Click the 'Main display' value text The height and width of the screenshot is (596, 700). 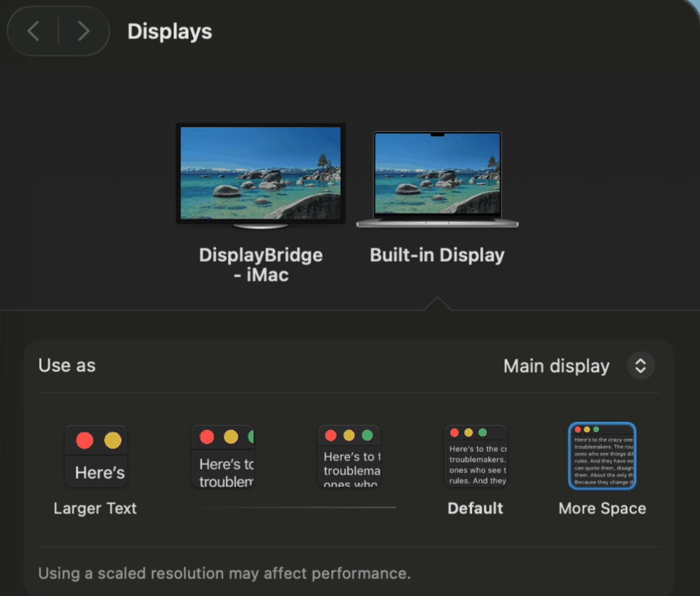557,366
